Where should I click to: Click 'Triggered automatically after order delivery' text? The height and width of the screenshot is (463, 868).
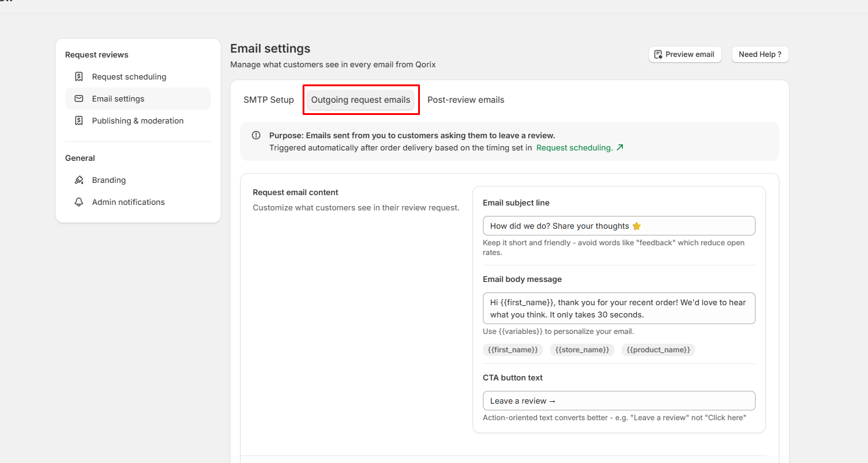pyautogui.click(x=400, y=147)
